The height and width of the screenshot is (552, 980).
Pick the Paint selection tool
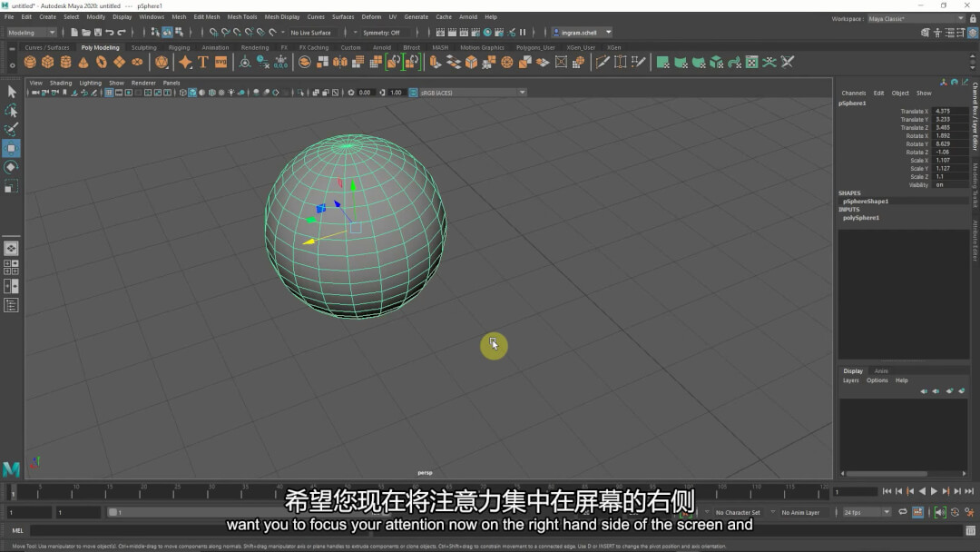[11, 130]
